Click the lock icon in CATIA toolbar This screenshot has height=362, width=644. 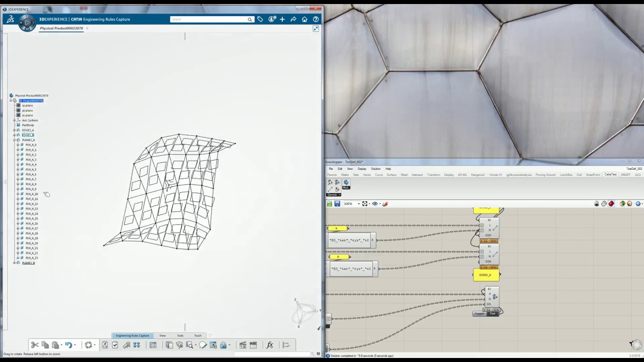tap(223, 345)
